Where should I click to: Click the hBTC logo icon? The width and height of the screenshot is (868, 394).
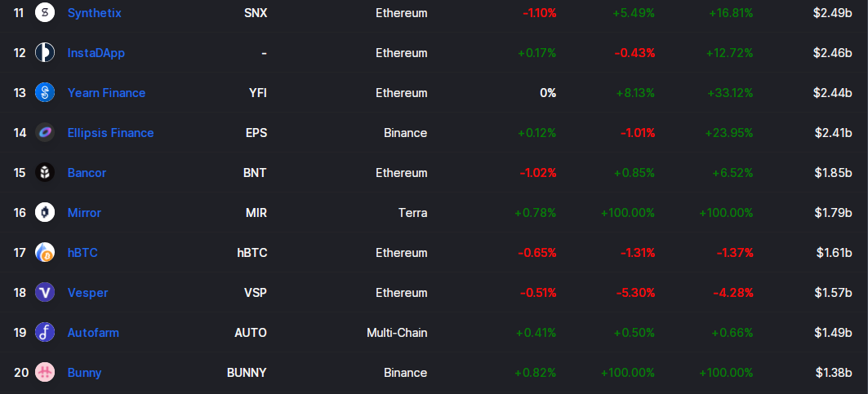click(x=45, y=253)
